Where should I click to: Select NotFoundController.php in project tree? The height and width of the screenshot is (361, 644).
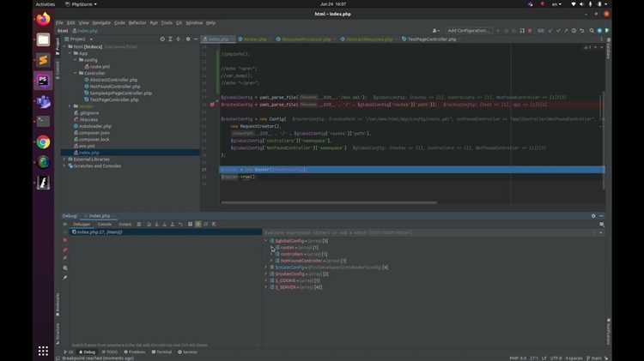point(114,87)
